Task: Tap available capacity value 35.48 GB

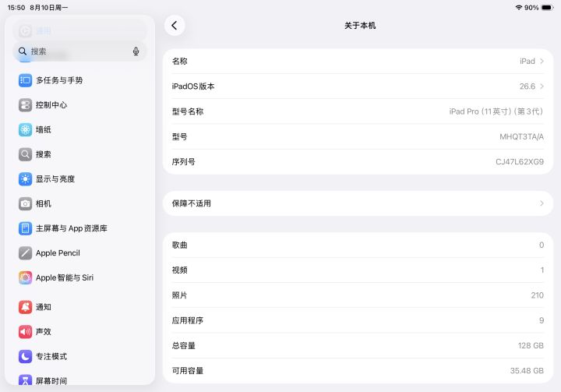Action: pyautogui.click(x=527, y=370)
